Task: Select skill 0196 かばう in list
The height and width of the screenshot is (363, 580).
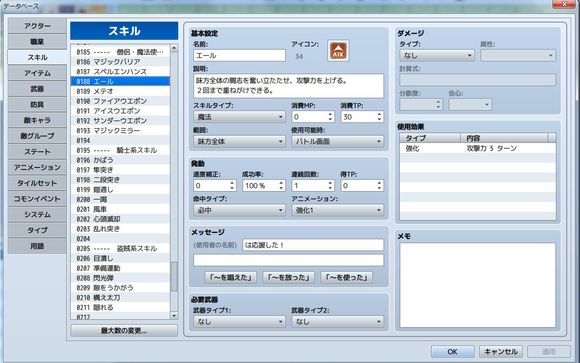Action: [x=120, y=160]
